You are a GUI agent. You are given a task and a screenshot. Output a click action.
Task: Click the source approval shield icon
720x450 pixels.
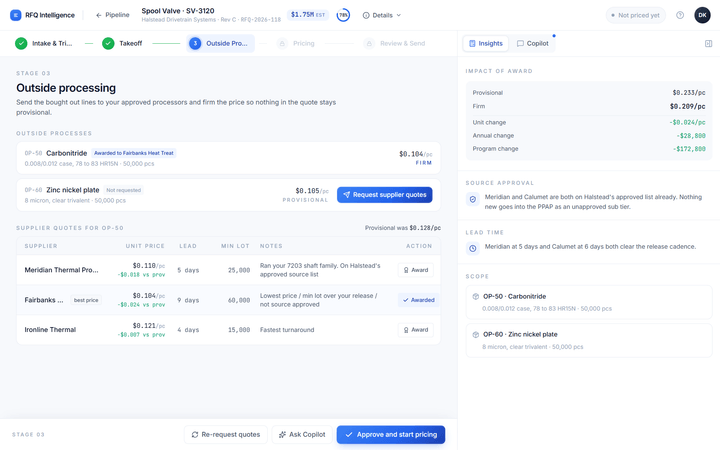click(x=472, y=199)
